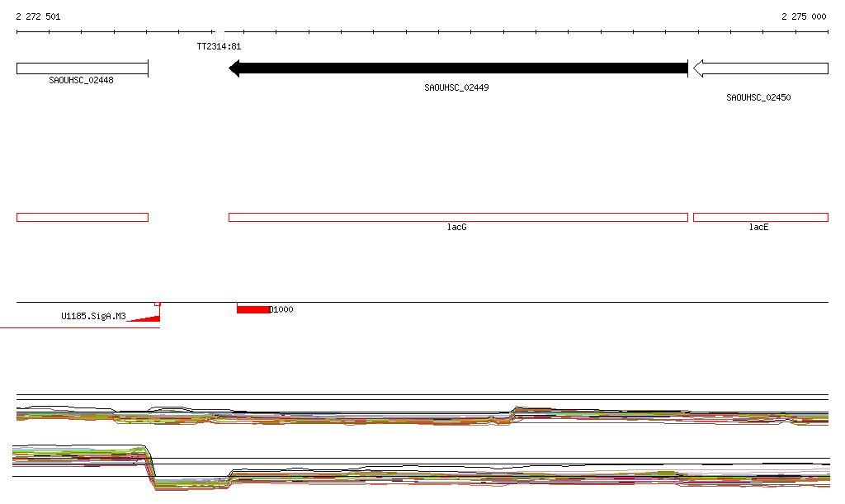Click the SAOUHSC_02448 gene box
845x504 pixels.
83,68
